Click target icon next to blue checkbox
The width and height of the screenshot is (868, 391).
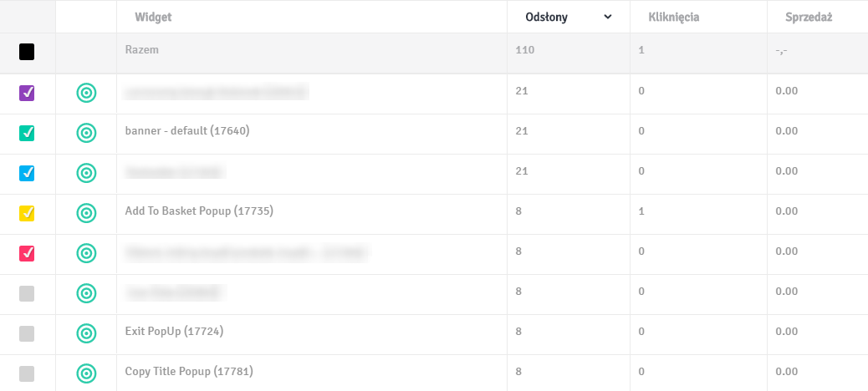pyautogui.click(x=86, y=173)
